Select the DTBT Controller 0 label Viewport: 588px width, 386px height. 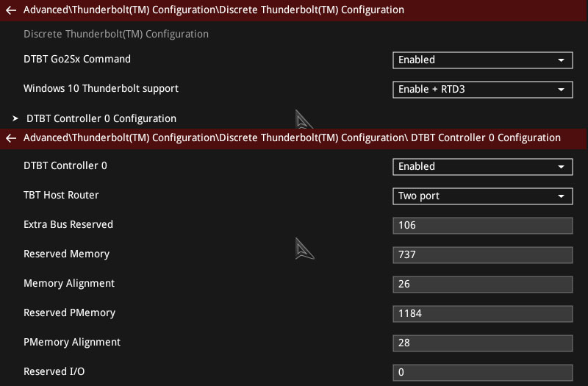[x=65, y=166]
